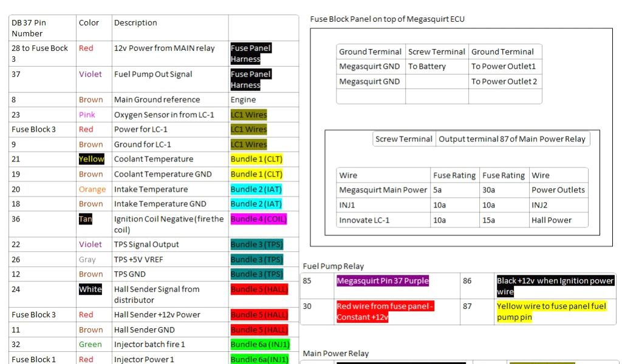Image resolution: width=622 pixels, height=364 pixels.
Task: Click the "DB 37 Pin Number" column header
Action: pos(29,28)
